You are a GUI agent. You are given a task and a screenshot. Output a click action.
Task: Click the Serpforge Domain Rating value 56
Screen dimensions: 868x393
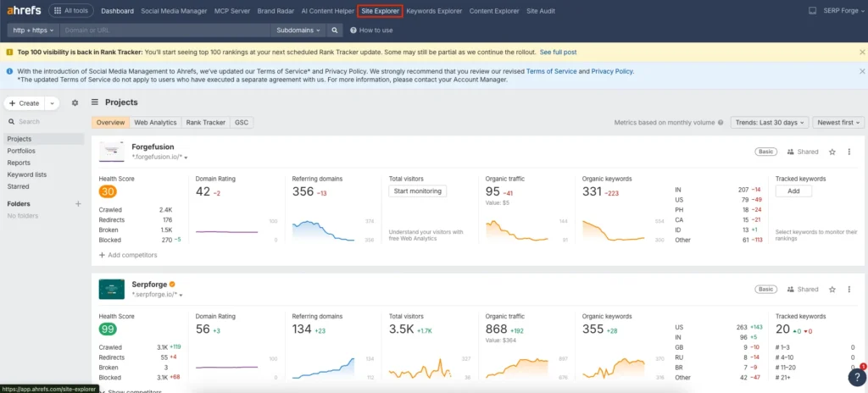[203, 329]
